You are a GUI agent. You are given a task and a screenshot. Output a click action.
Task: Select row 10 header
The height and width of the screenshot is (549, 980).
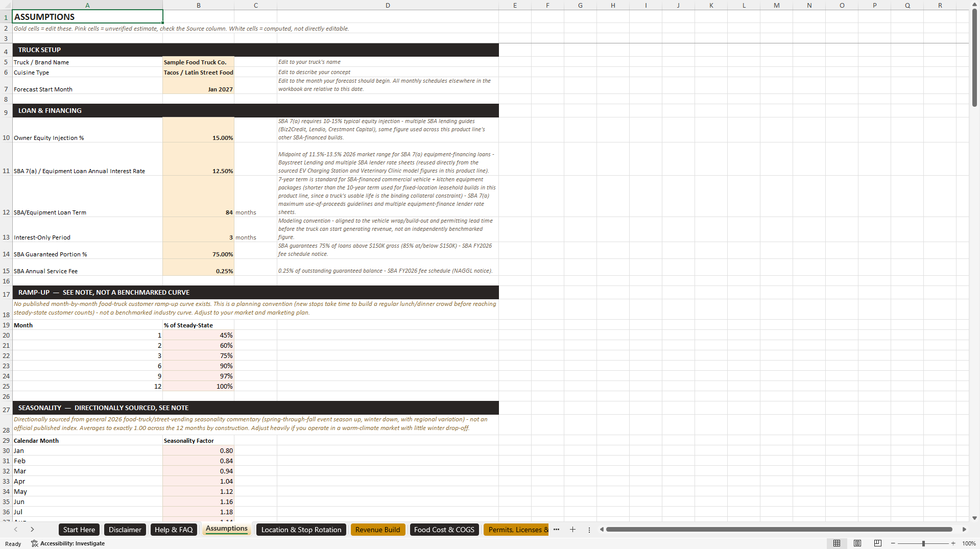[6, 130]
